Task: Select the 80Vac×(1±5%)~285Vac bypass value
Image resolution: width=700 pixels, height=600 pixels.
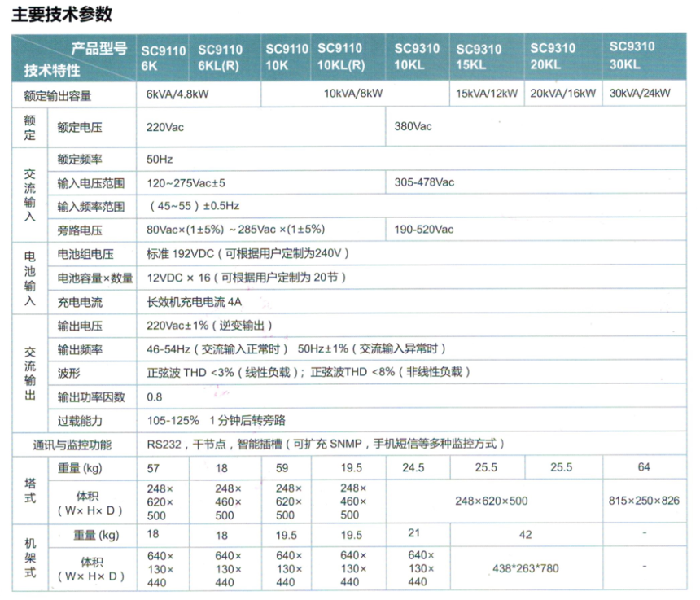Action: [x=236, y=230]
